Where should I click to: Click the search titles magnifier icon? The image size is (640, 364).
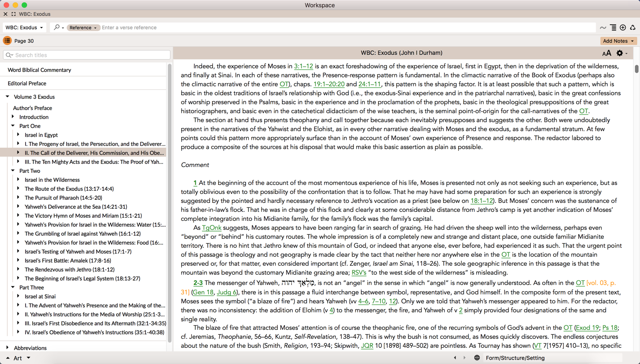(9, 55)
